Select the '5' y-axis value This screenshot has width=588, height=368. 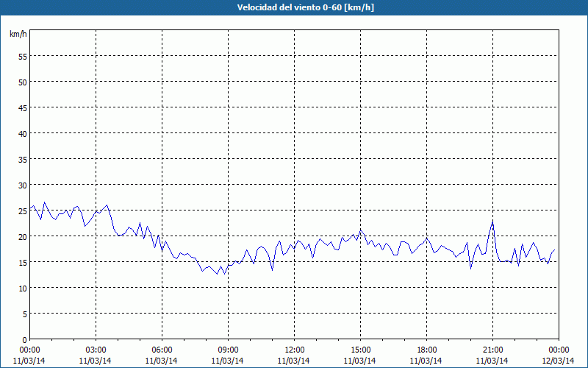point(25,314)
